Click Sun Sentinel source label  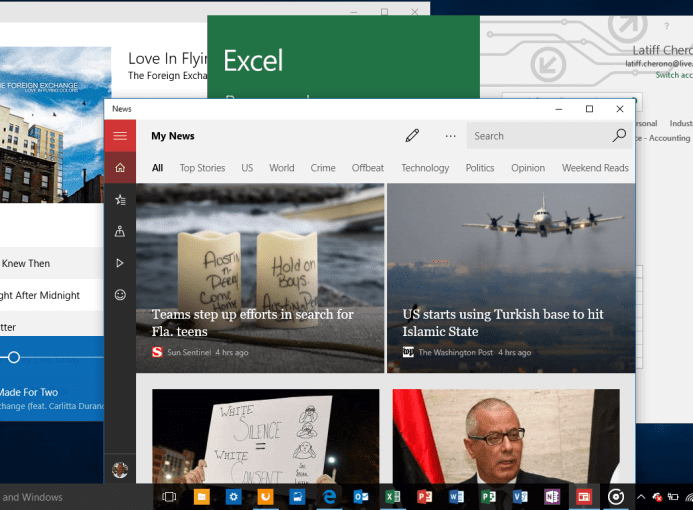189,352
